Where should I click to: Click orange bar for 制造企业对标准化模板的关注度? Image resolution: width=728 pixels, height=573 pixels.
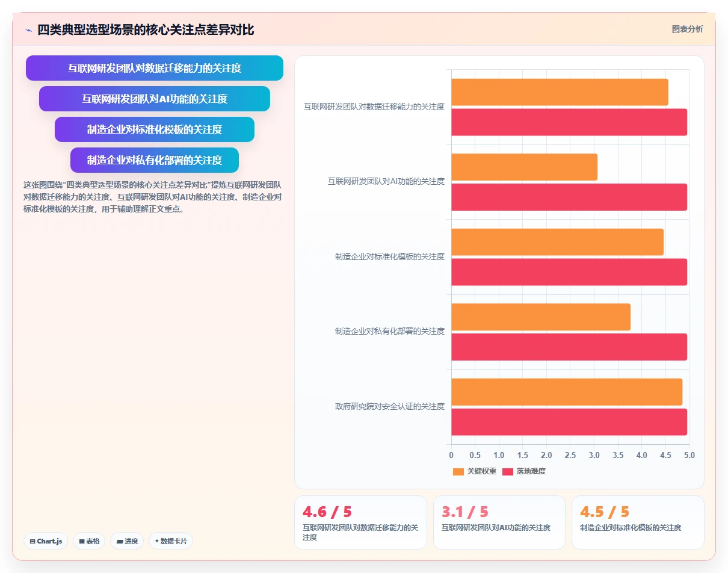557,242
